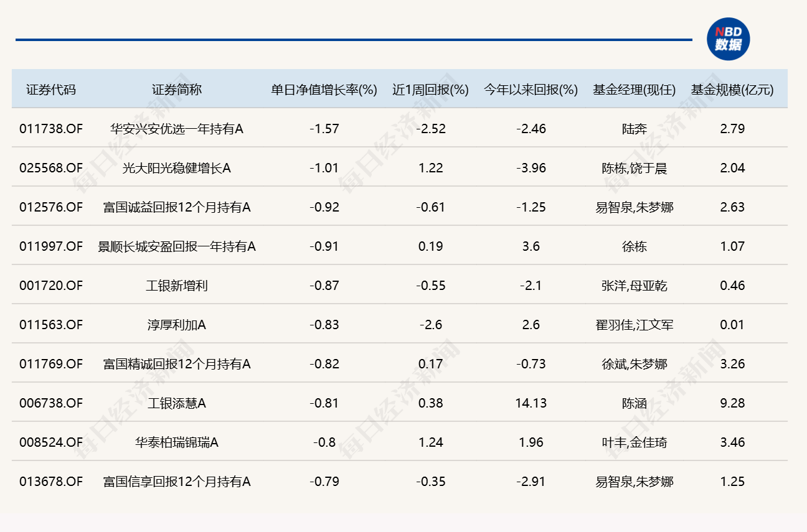Select fund managers 翟羽佳,江文军
Screen dimensions: 807x532
point(635,325)
